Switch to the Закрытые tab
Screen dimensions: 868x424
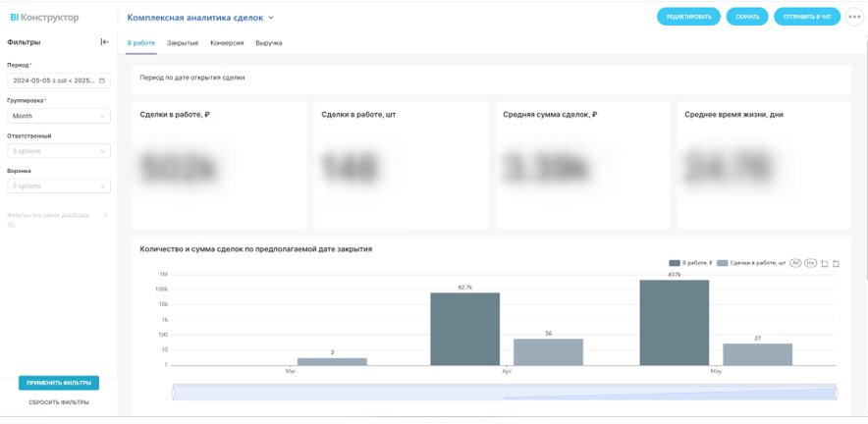[183, 42]
